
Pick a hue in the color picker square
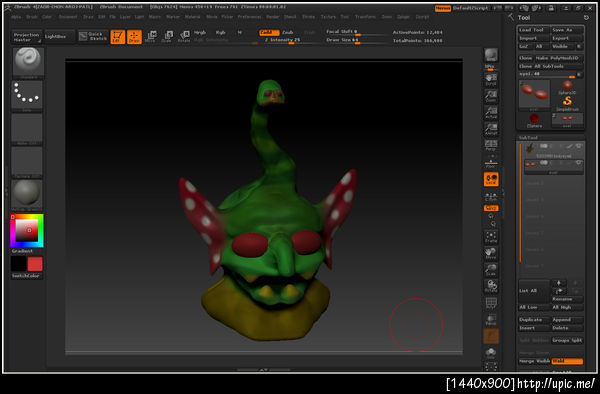27,230
